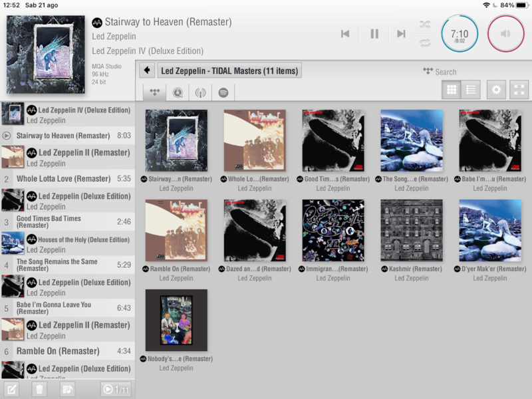
Task: Edit the playlist with the pencil icon
Action: tap(12, 390)
